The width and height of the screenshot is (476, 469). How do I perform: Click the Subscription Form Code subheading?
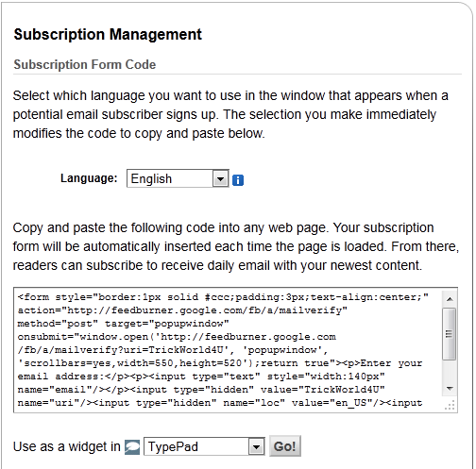pos(85,64)
